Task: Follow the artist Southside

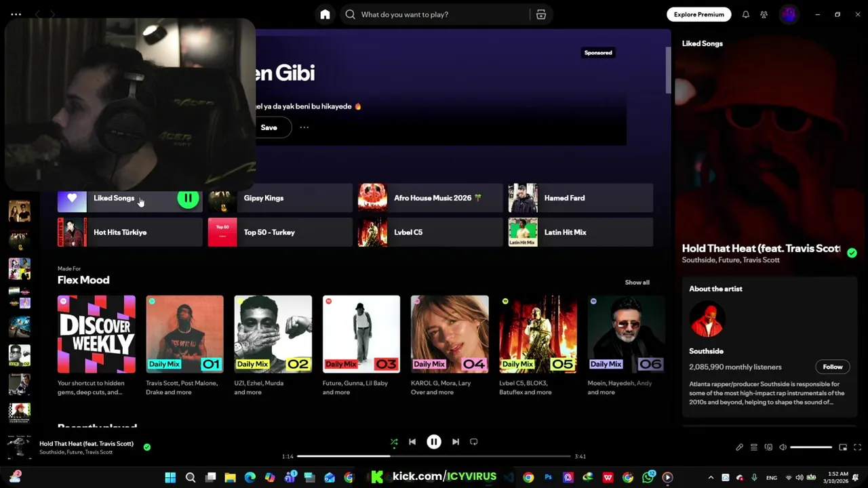Action: (832, 367)
